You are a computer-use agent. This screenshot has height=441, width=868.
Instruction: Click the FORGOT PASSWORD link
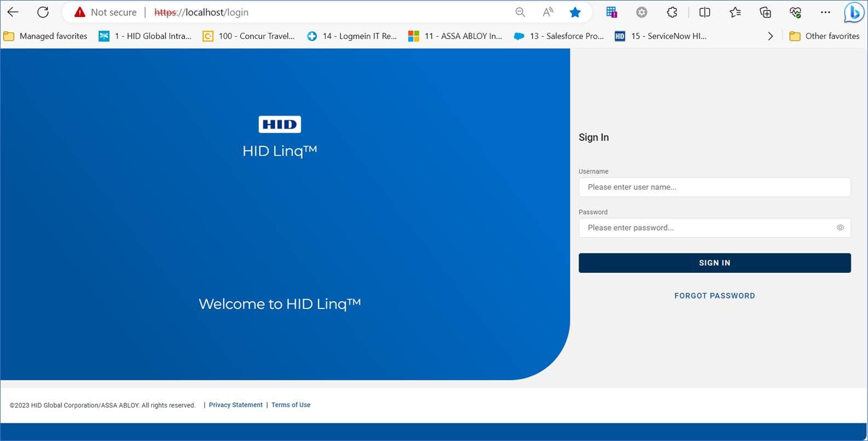(715, 296)
